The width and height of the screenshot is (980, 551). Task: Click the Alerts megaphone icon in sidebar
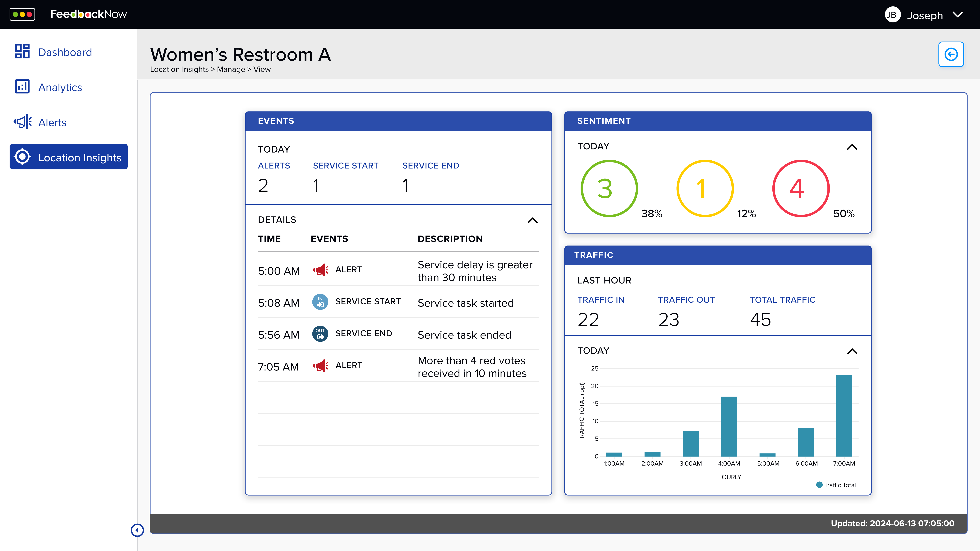tap(22, 122)
